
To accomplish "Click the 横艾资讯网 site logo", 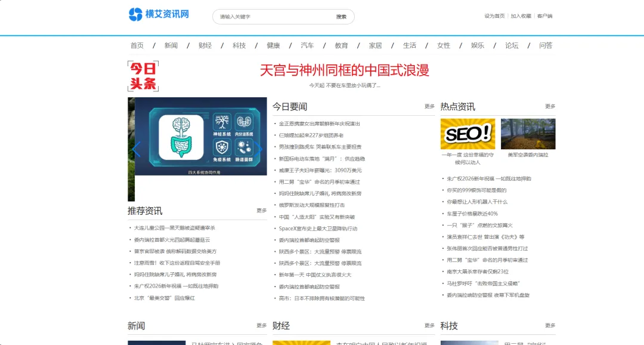I will [159, 14].
